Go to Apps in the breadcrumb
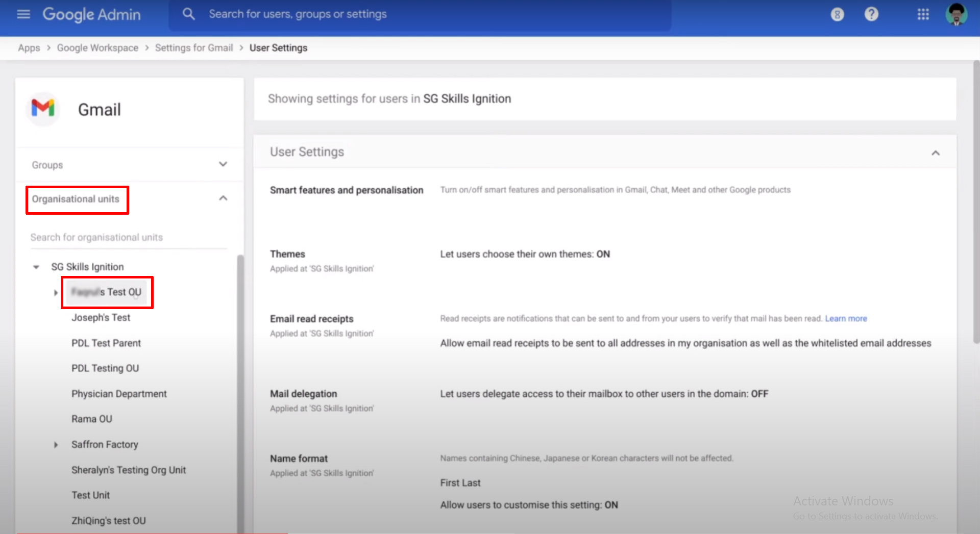Viewport: 980px width, 534px height. (29, 48)
